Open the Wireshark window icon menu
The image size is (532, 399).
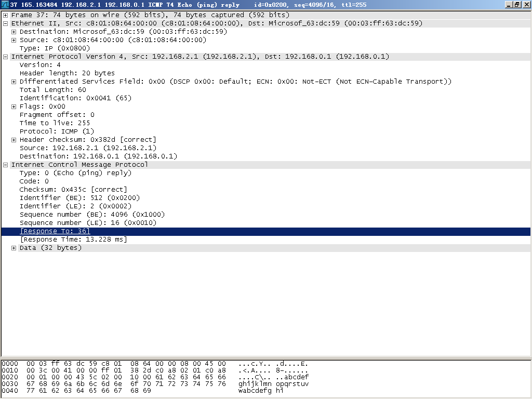pos(5,5)
